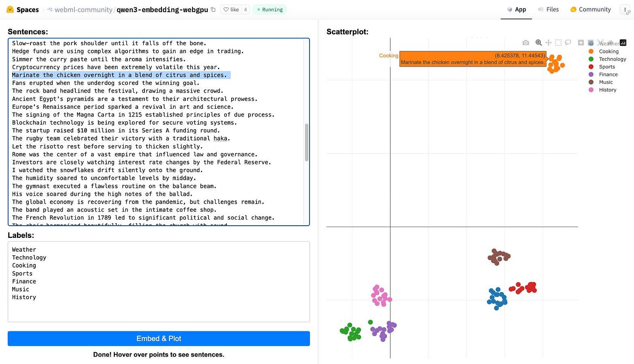Open Plotly's site via the modebar logo
Screen dimensions: 634x364
pyautogui.click(x=624, y=43)
